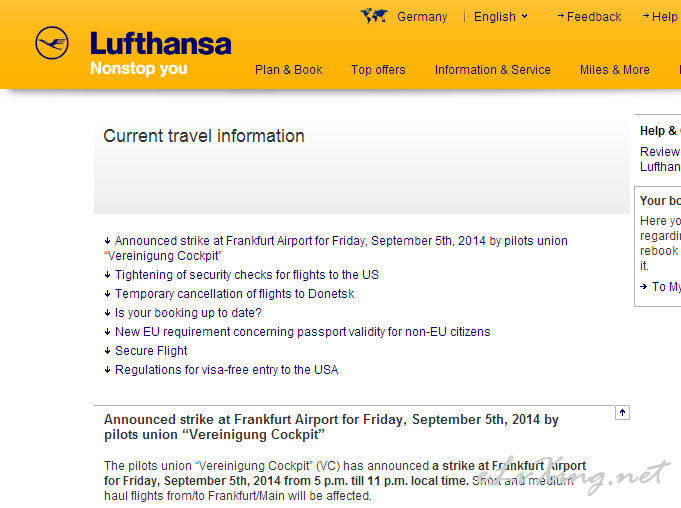Screen dimensions: 681x508
Task: Click the arrow icon before Secure Flight
Action: [x=107, y=351]
